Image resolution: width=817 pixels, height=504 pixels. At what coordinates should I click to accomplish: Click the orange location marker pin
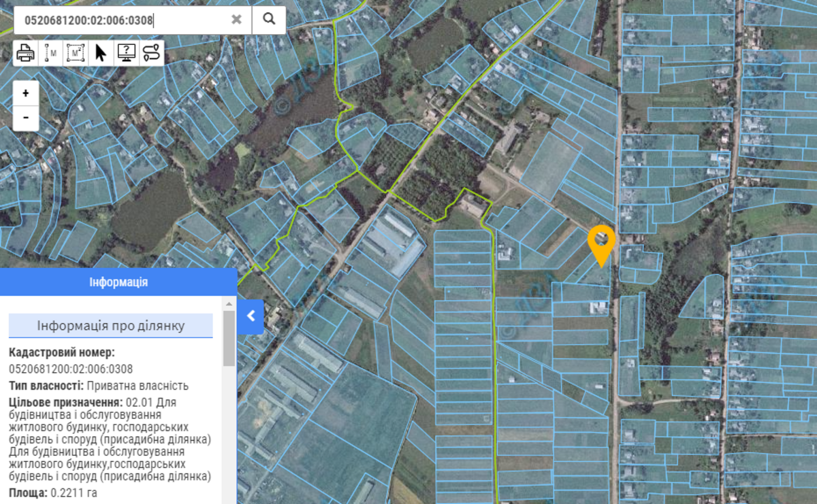(x=601, y=243)
